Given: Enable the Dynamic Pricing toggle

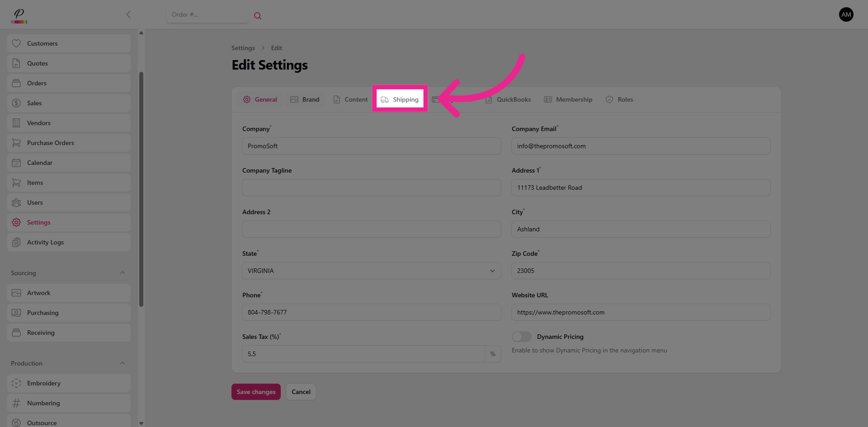Looking at the screenshot, I should 521,337.
